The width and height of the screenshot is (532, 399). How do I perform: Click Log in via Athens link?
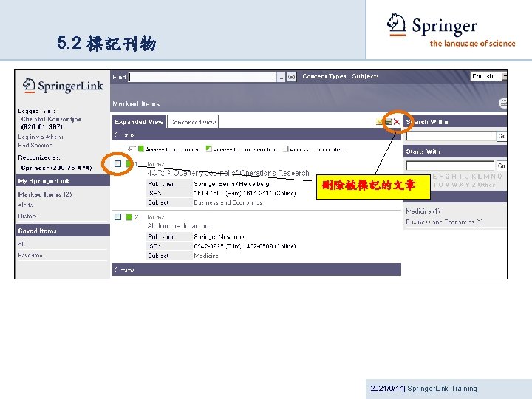tap(41, 137)
